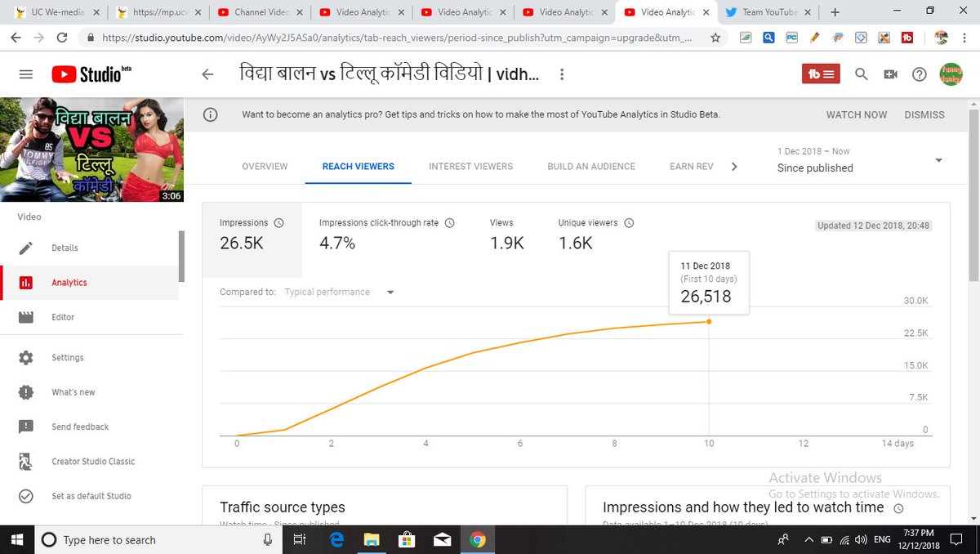Click the info icon in analytics tip banner

pos(210,114)
